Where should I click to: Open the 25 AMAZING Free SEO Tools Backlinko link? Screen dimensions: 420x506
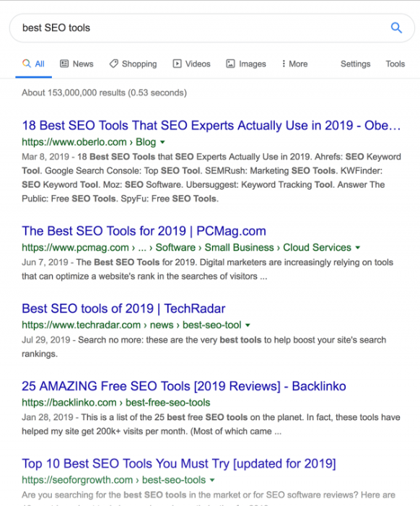[x=184, y=386]
